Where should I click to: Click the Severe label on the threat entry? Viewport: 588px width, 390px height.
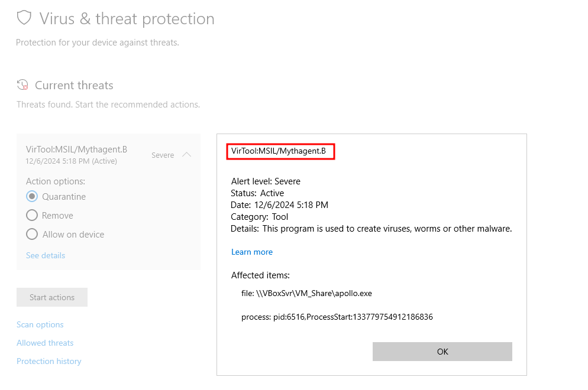point(163,155)
